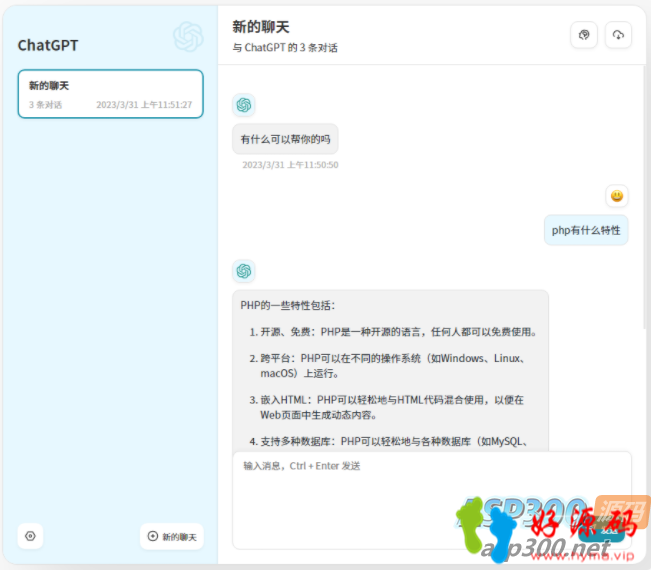The width and height of the screenshot is (651, 570).
Task: Click the PHP的一些特性包括 heading text
Action: pyautogui.click(x=287, y=306)
